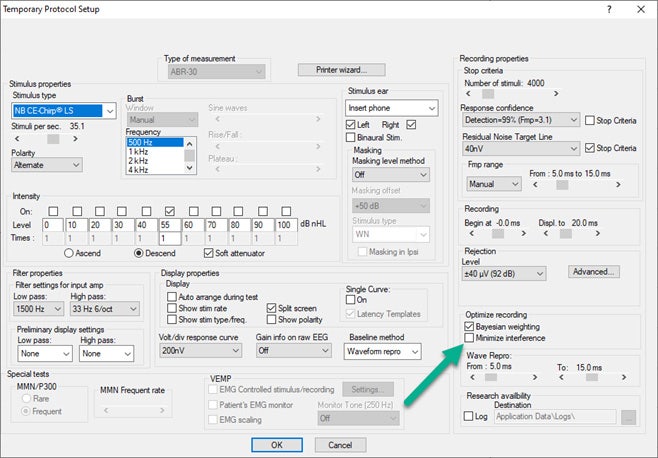Toggle Bayesian weighting checkbox
Image resolution: width=658 pixels, height=458 pixels.
(469, 326)
